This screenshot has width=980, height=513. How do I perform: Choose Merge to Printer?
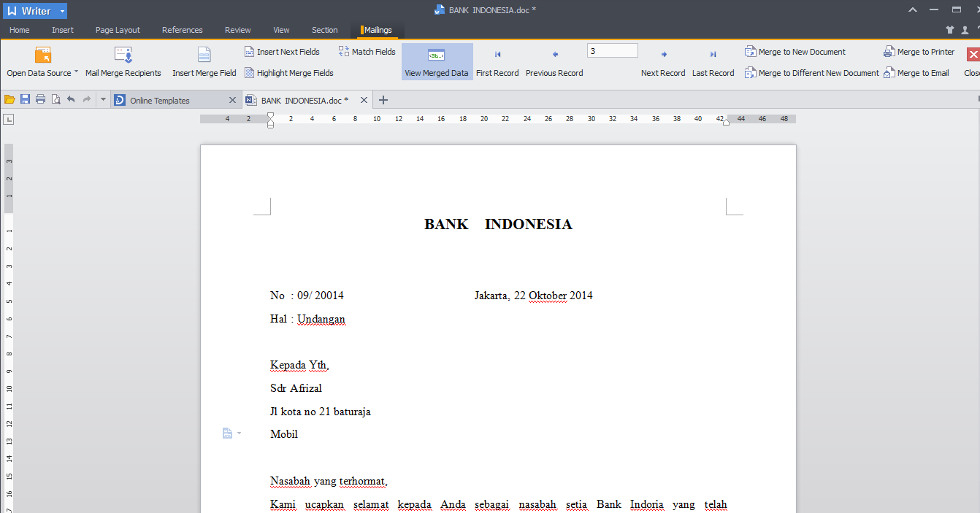coord(919,52)
